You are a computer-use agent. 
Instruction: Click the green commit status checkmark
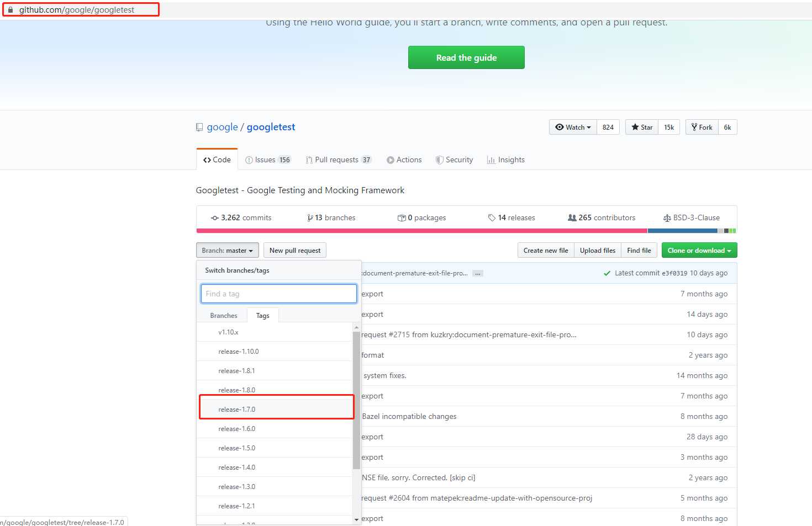tap(607, 273)
